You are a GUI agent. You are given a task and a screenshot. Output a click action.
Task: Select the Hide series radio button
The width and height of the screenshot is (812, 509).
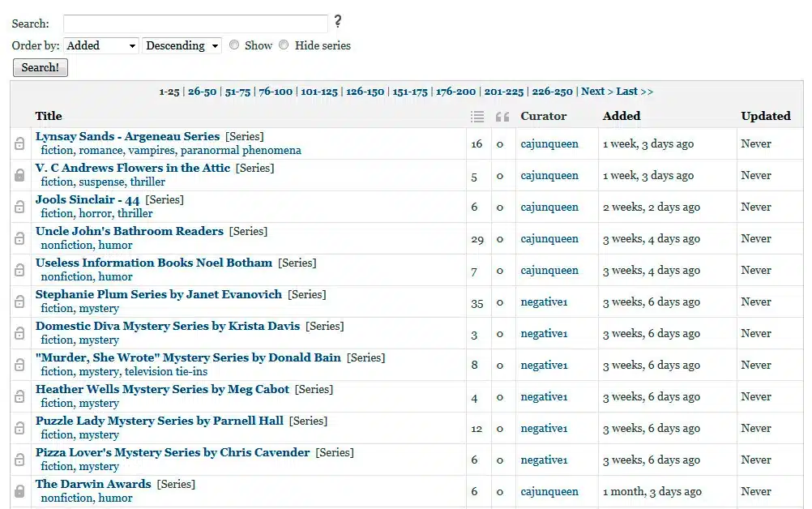tap(284, 45)
